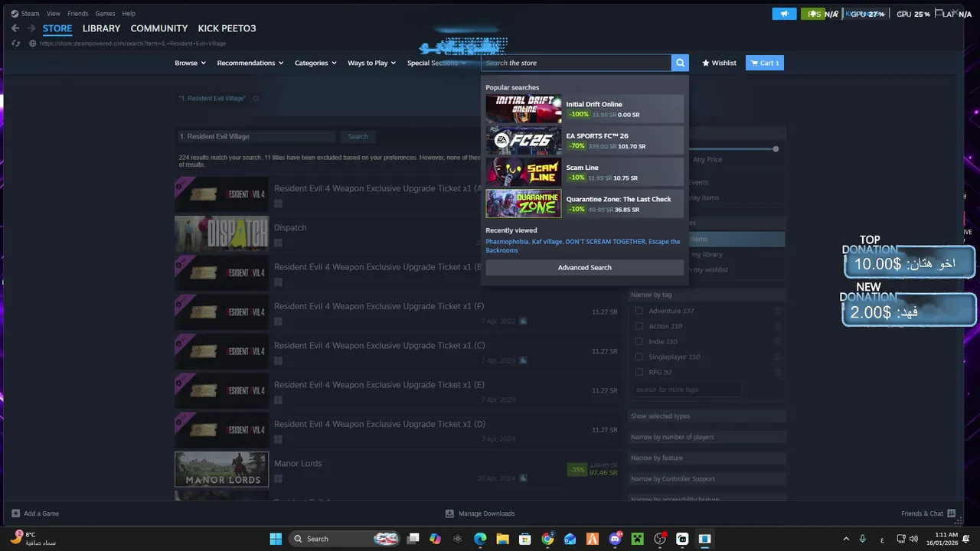
Task: Open Manage Downloads icon
Action: click(x=449, y=514)
